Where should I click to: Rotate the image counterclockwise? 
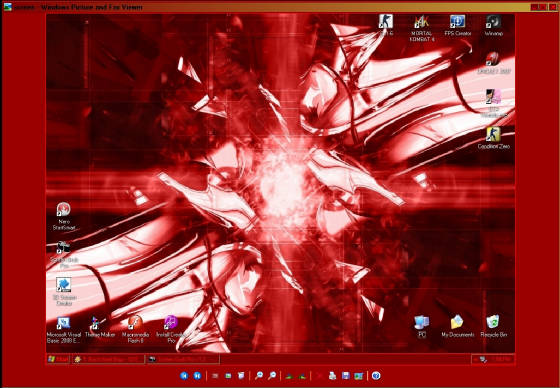pos(302,375)
